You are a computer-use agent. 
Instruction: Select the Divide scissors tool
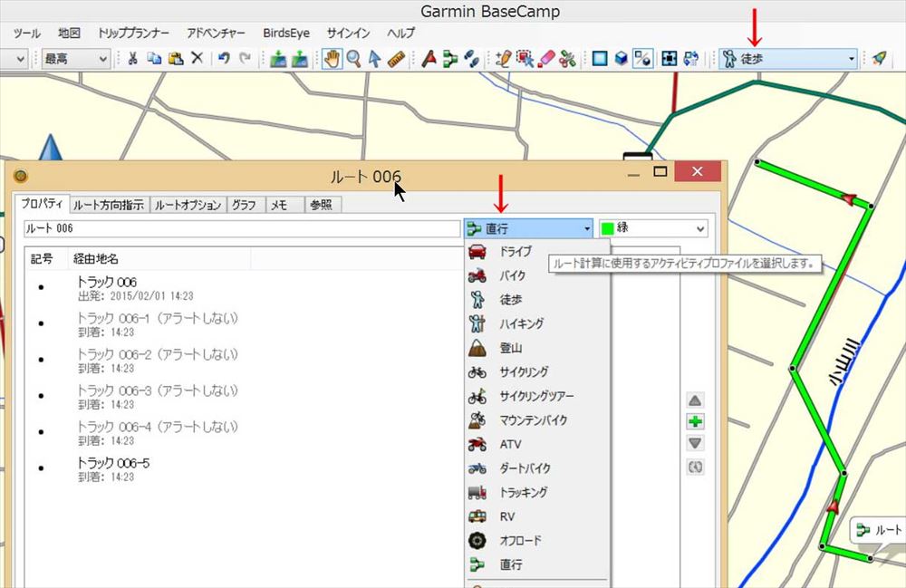tap(567, 59)
